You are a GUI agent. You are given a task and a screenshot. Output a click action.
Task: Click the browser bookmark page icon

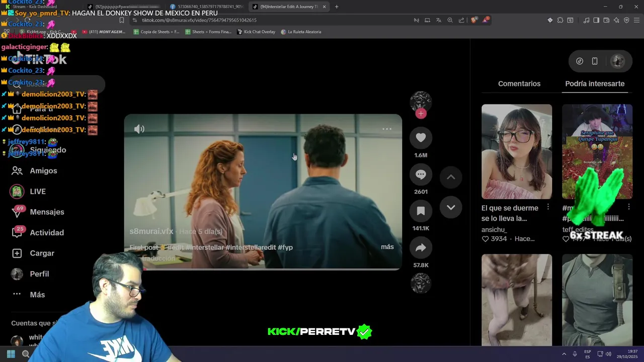point(121,20)
